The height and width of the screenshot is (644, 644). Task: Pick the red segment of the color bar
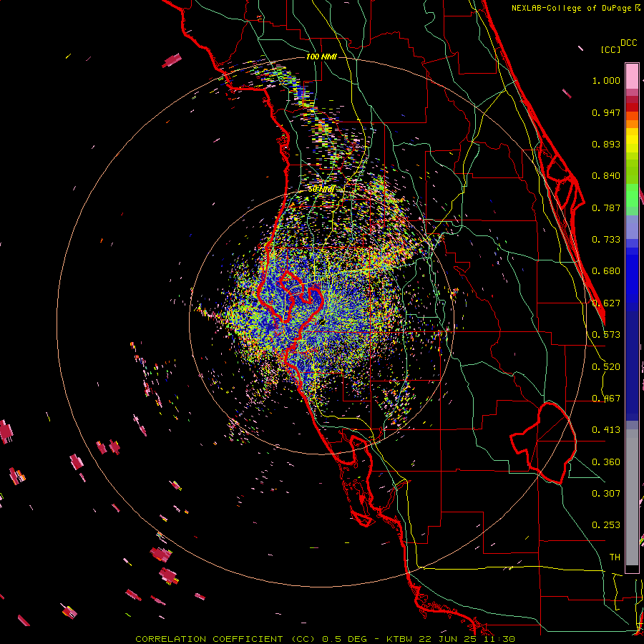[x=632, y=107]
